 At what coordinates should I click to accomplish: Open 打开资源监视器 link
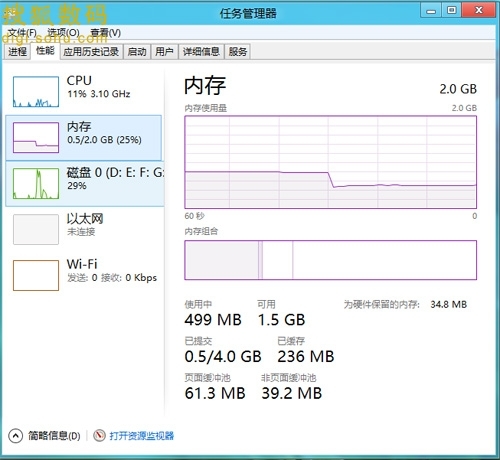pyautogui.click(x=142, y=436)
